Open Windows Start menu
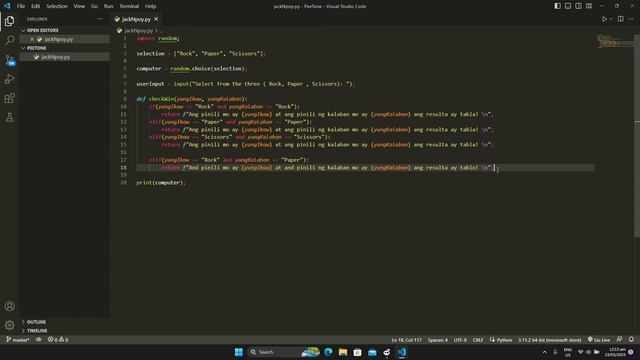Screen dimensions: 640x360 239,352
